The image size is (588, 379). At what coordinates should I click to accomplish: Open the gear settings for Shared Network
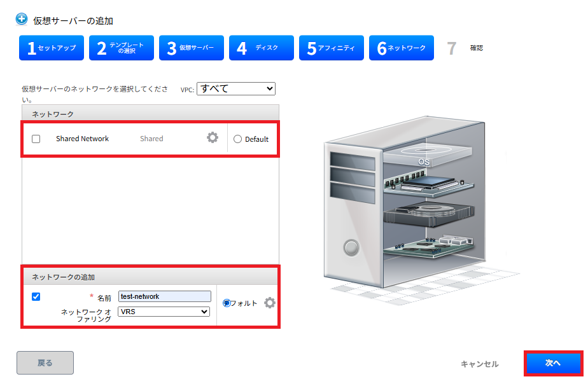click(x=213, y=137)
